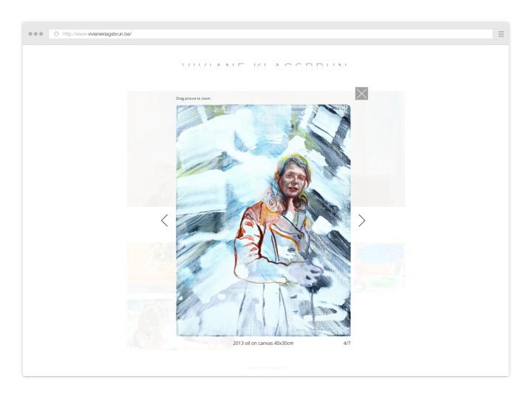The width and height of the screenshot is (532, 399).
Task: Click the enlarged portrait painting
Action: point(263,220)
